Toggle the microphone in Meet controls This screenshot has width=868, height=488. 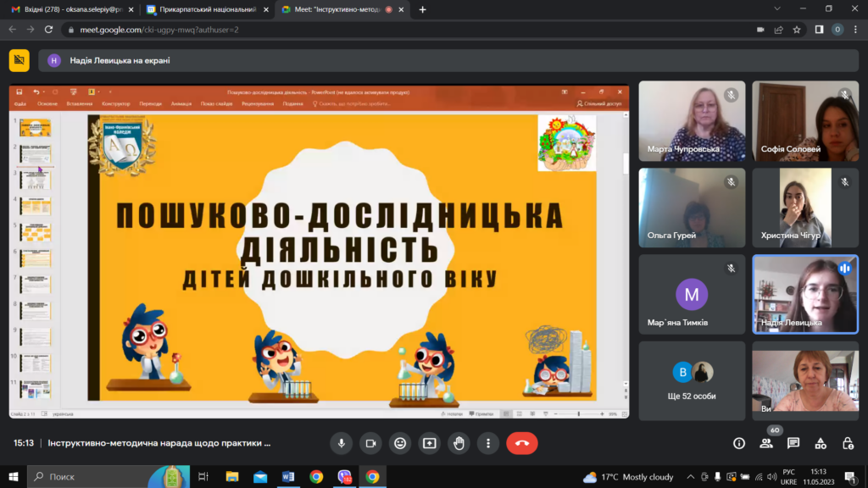(x=342, y=443)
